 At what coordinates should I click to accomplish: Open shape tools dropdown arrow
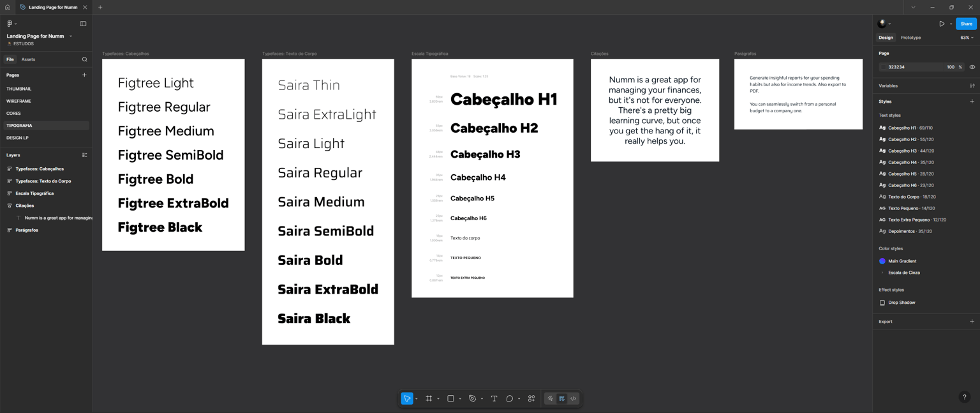[x=460, y=399]
